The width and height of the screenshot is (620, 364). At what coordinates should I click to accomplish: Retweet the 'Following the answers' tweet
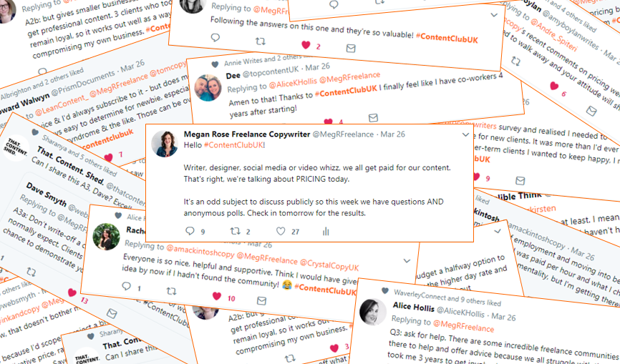260,41
